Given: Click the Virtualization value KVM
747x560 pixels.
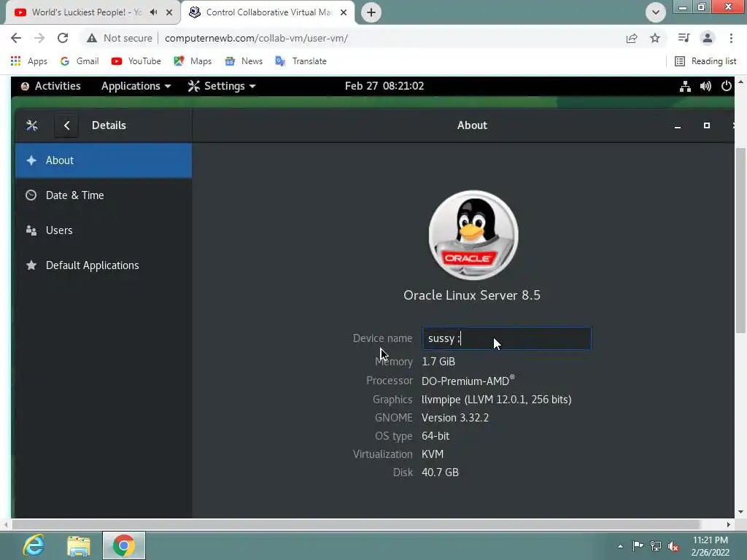Looking at the screenshot, I should coord(433,454).
